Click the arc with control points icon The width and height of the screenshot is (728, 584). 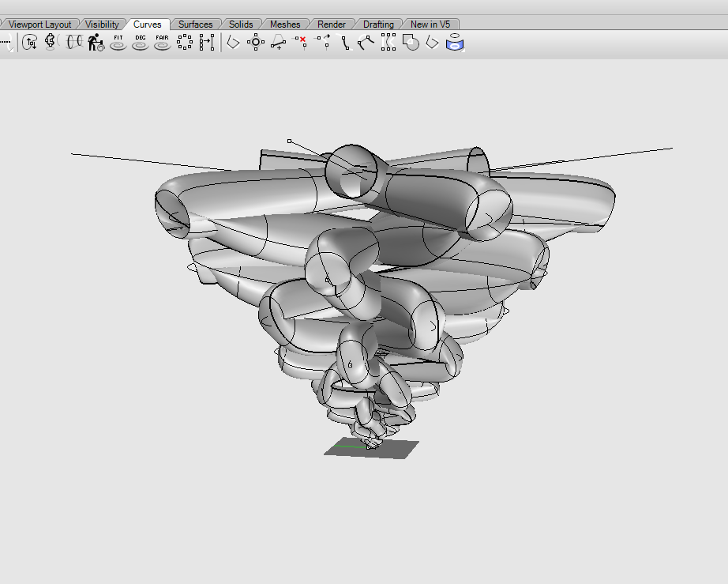point(366,42)
